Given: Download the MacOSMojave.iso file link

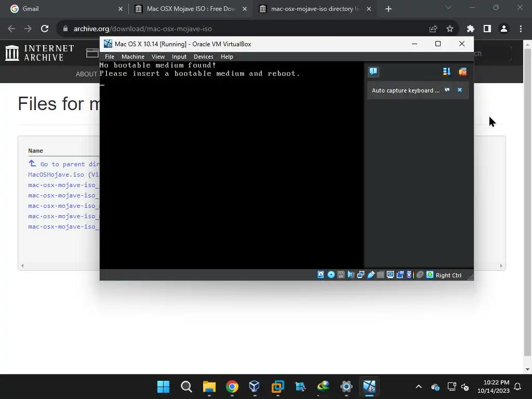Looking at the screenshot, I should click(56, 175).
